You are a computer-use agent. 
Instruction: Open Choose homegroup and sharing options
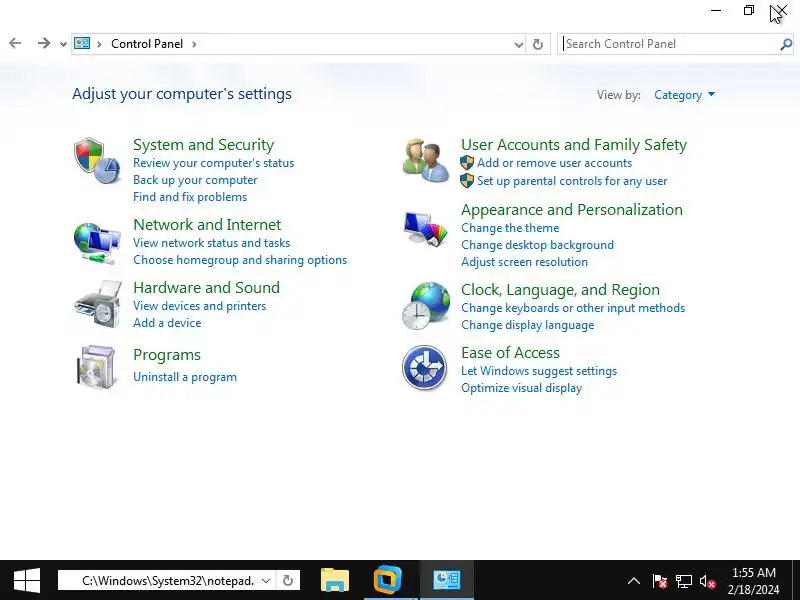[x=240, y=260]
